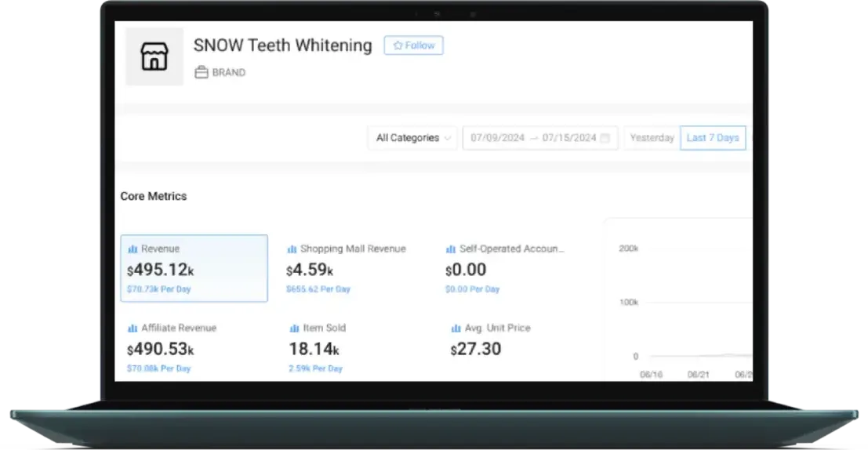Click the $655.62 Per Day text

[x=318, y=289]
